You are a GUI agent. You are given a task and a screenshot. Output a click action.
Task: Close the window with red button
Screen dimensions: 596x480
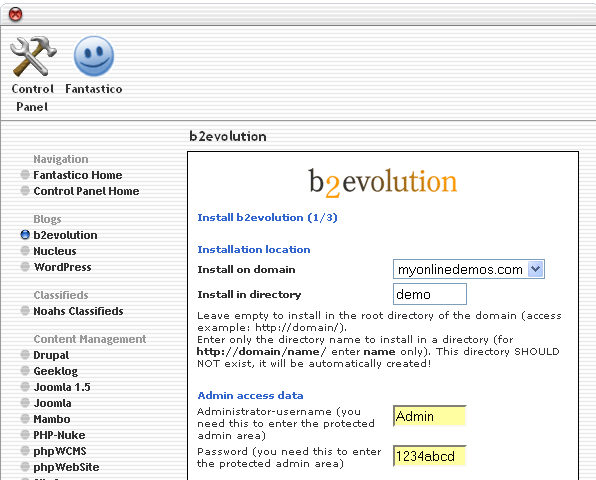[x=15, y=14]
